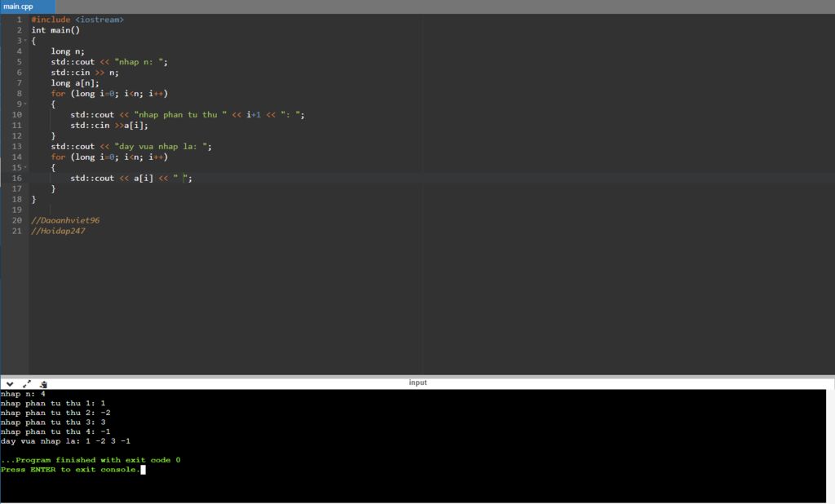Click the int main() line
The width and height of the screenshot is (835, 504).
(x=55, y=30)
